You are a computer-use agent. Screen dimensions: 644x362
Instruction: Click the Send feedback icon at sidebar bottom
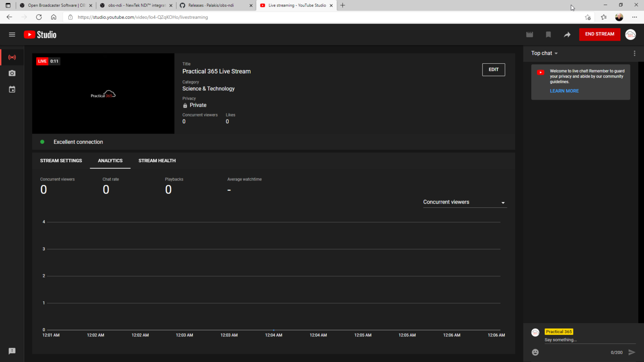tap(12, 351)
